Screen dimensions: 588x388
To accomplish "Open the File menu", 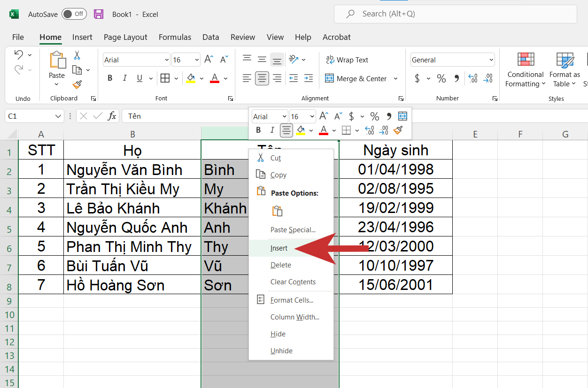I will tap(18, 37).
